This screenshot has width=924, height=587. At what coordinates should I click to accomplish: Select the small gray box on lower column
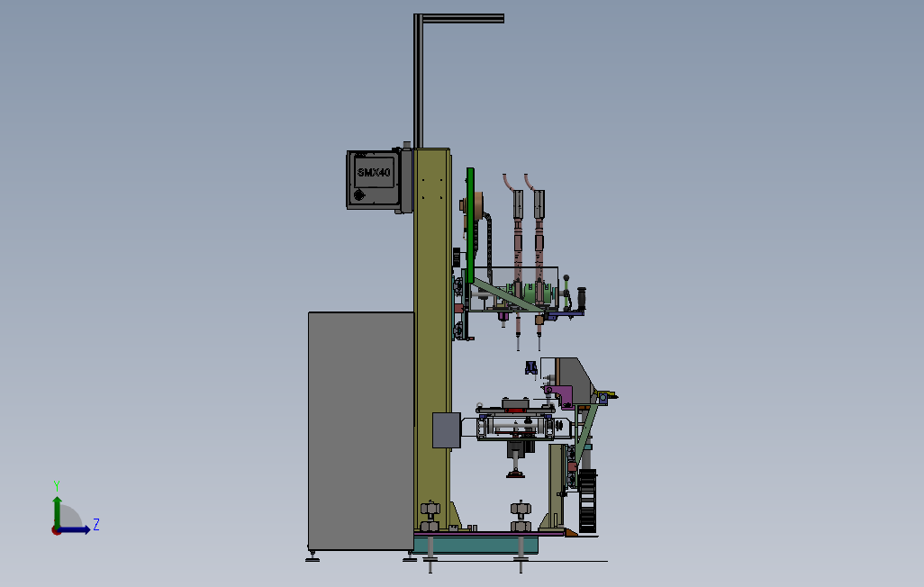coord(446,430)
